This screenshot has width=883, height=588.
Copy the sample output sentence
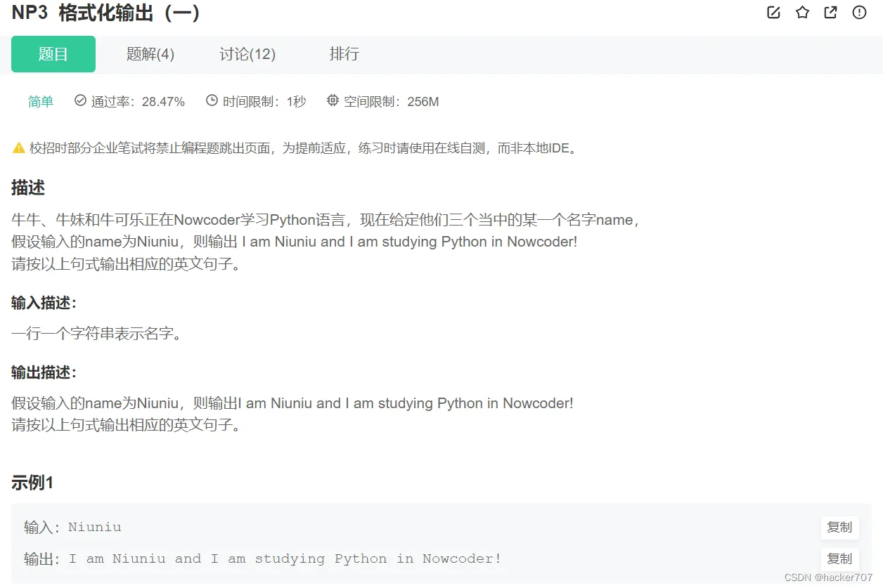coord(839,558)
